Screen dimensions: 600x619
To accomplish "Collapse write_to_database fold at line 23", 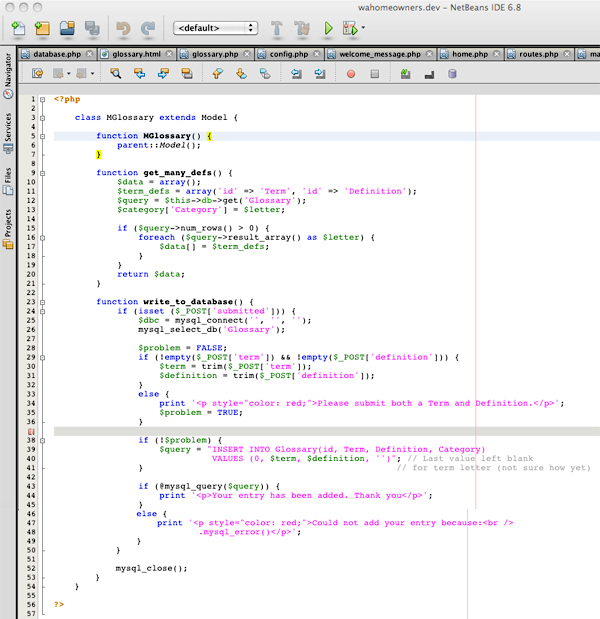I will tap(42, 302).
